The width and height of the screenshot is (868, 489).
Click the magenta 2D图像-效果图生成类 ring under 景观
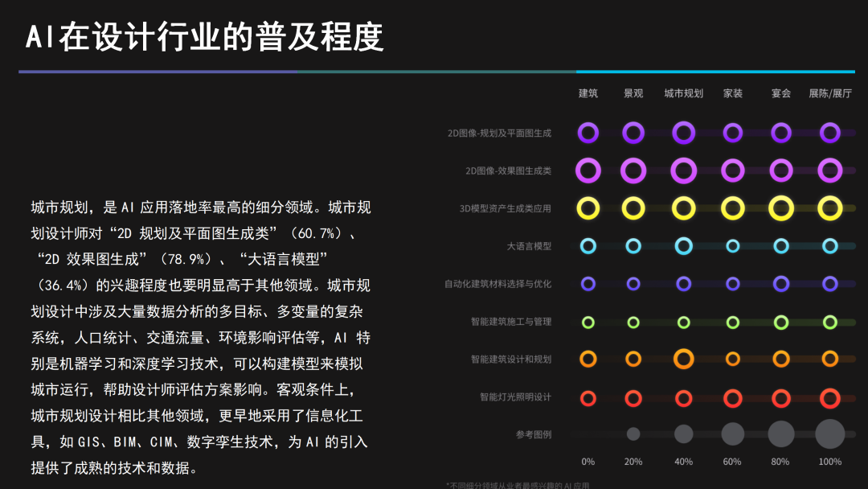click(x=633, y=171)
